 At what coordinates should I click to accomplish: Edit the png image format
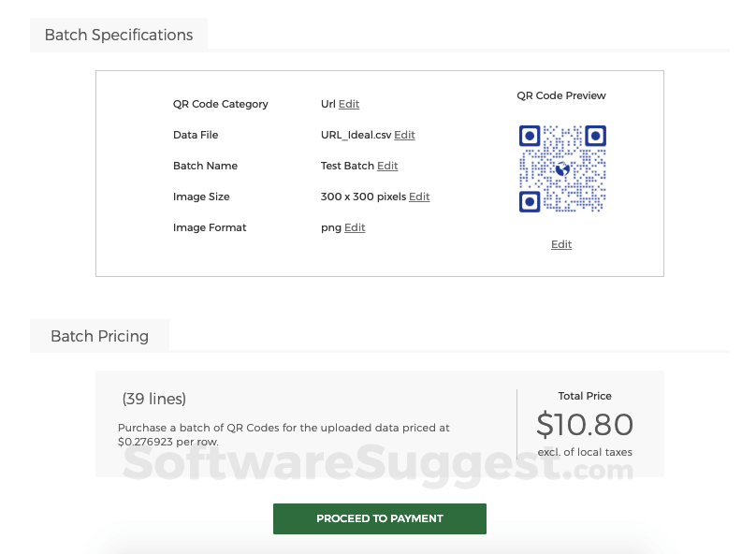pyautogui.click(x=355, y=227)
